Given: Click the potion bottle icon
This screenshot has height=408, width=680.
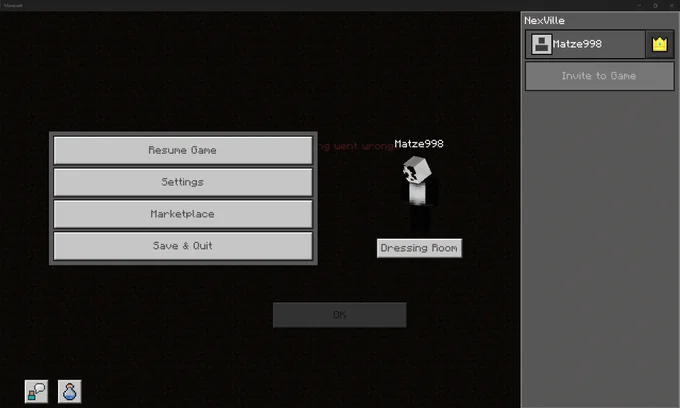Looking at the screenshot, I should [x=69, y=392].
